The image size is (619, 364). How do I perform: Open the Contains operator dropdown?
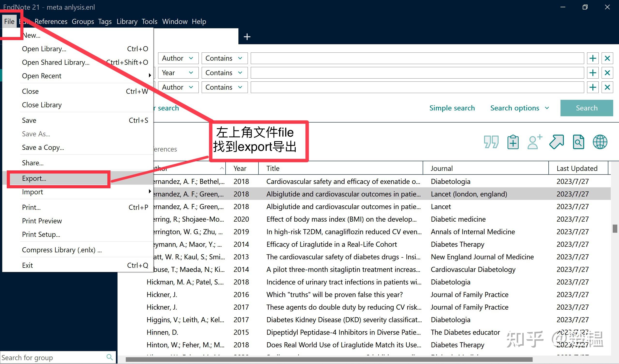click(x=224, y=58)
